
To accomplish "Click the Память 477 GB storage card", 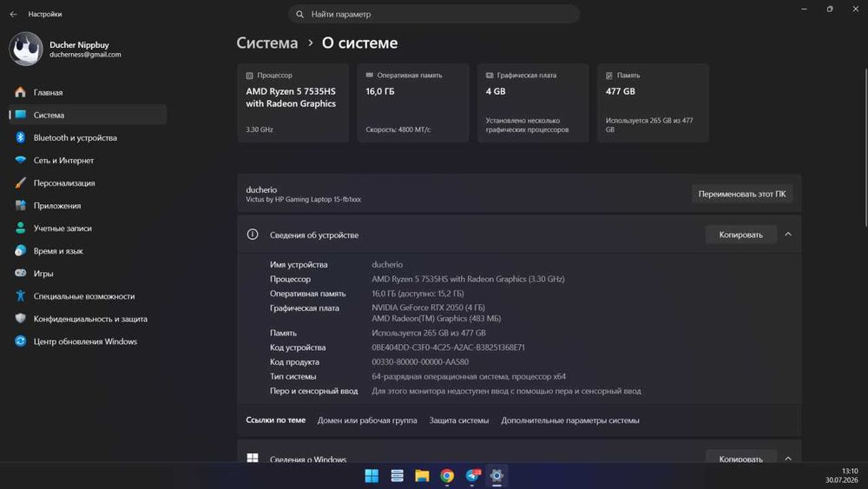I will 653,103.
